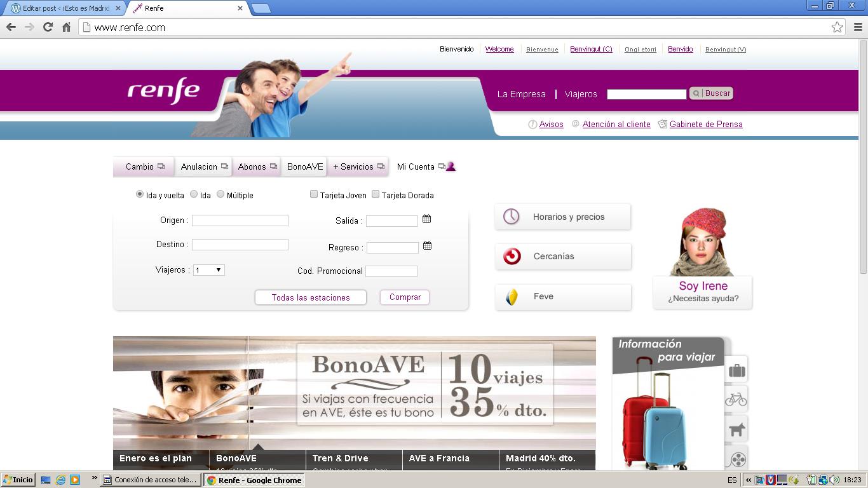Switch language via the Welcome link
Viewport: 868px width, 488px height.
pos(499,49)
